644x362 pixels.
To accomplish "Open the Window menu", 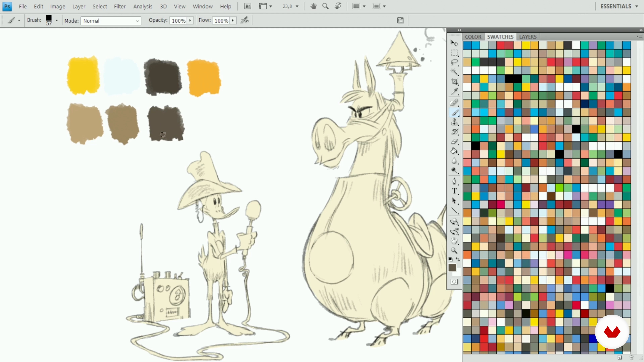I will pos(202,7).
